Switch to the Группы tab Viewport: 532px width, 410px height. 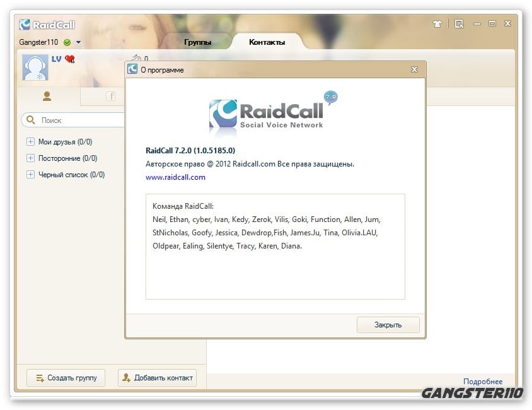197,42
